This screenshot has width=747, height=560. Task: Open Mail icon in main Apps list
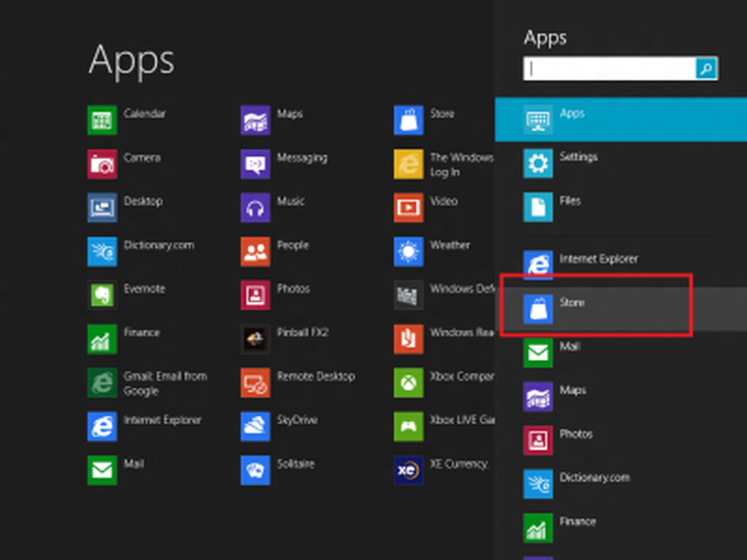(x=102, y=470)
